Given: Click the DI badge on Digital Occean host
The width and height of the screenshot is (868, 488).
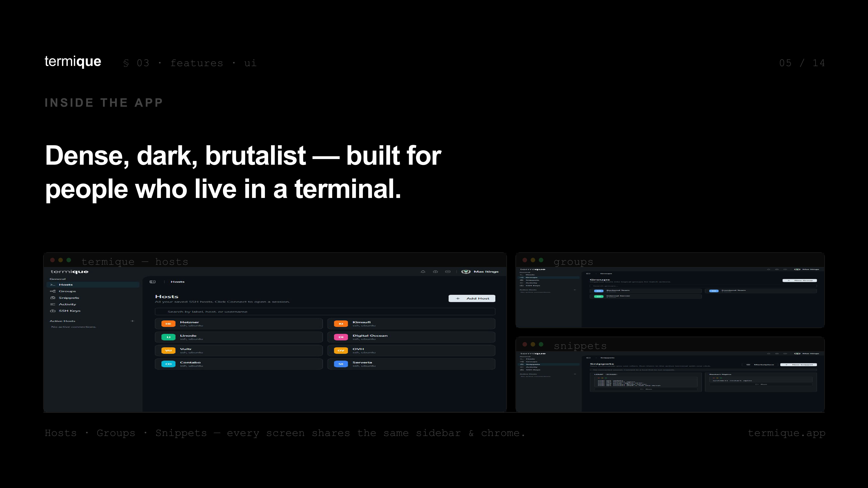Looking at the screenshot, I should [x=341, y=337].
